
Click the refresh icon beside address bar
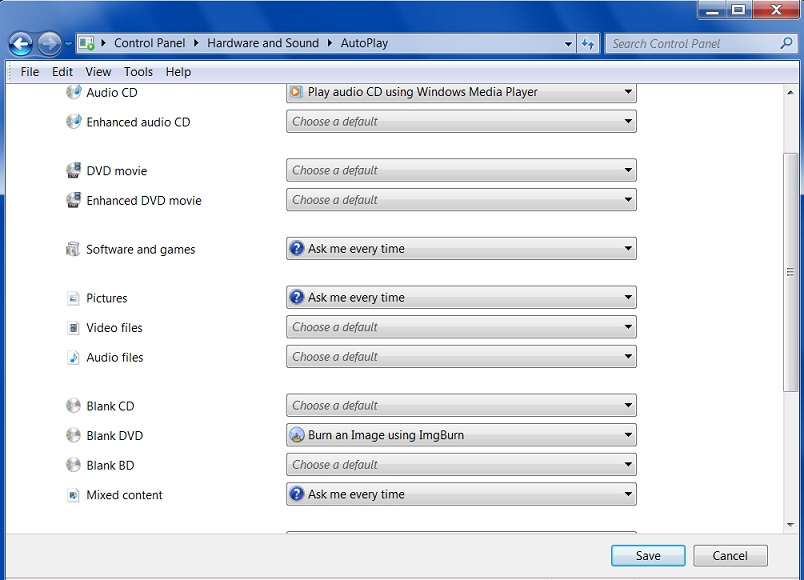(x=588, y=44)
